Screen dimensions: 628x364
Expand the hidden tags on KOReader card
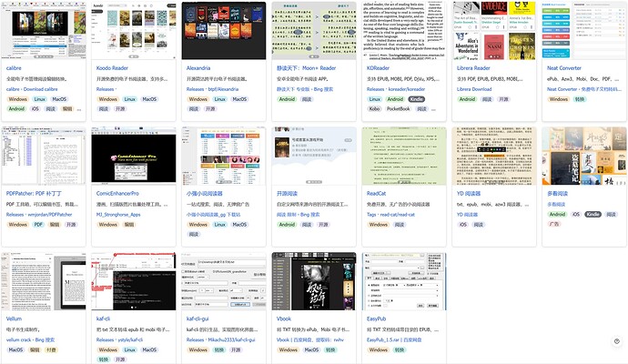(433, 109)
